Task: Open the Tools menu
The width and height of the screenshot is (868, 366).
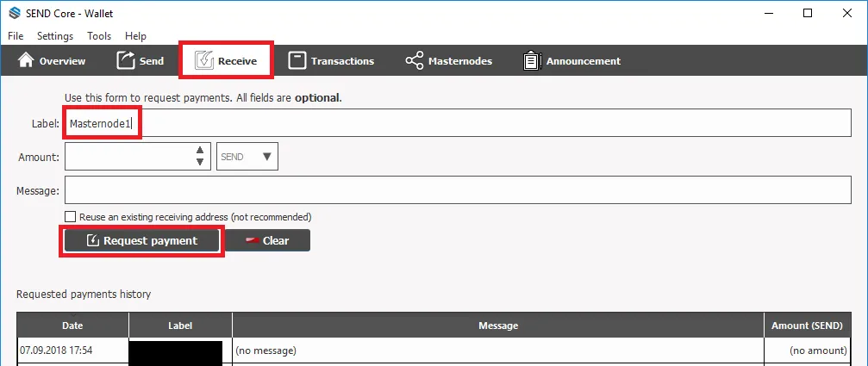Action: (x=99, y=36)
